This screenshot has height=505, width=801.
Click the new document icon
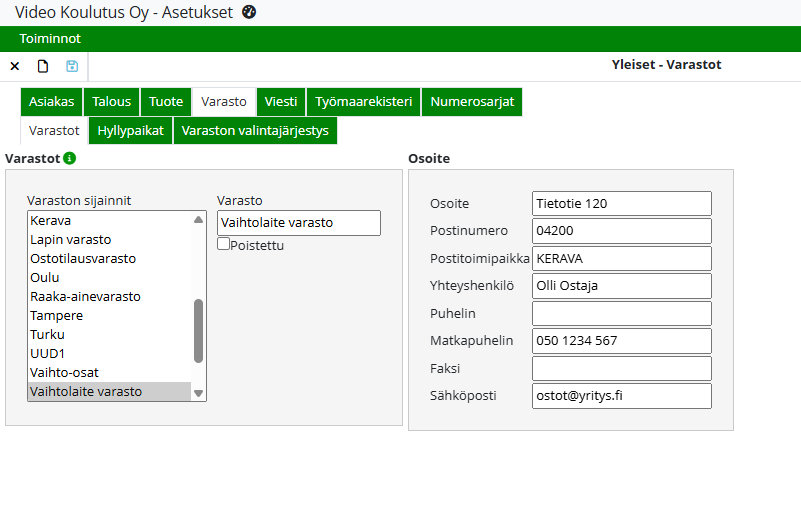point(43,67)
